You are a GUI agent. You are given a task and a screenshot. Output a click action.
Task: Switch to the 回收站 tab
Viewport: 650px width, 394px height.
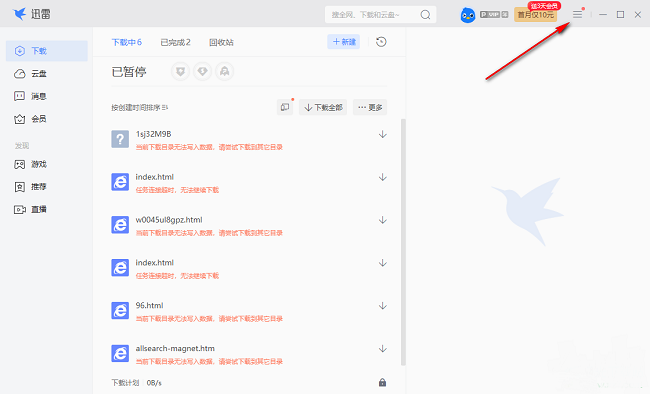(x=221, y=42)
